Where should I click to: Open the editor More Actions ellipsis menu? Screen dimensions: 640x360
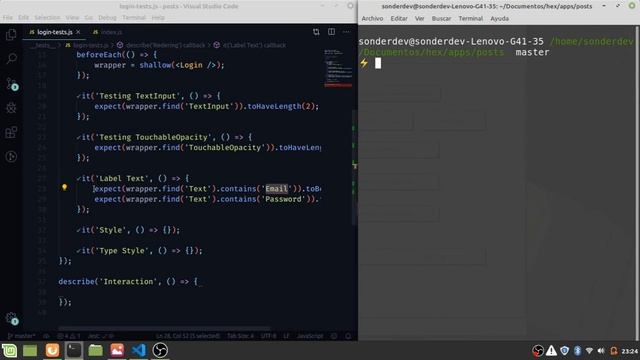coord(346,32)
